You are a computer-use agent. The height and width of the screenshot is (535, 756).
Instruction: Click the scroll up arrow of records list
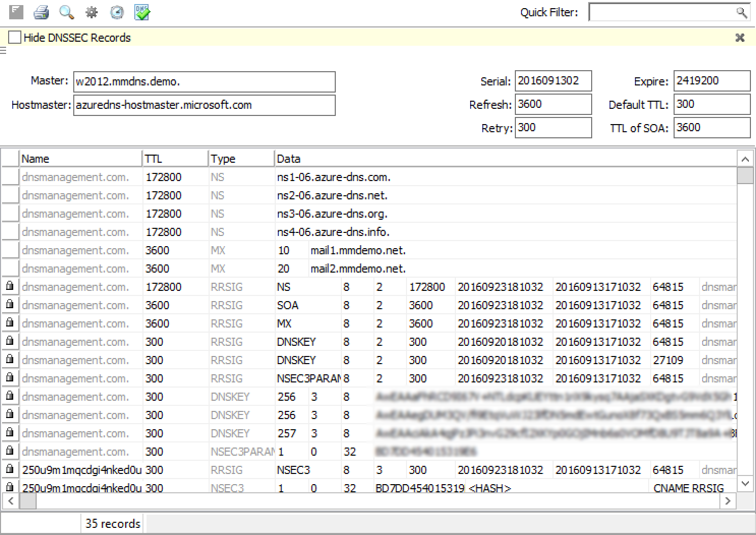[x=745, y=159]
